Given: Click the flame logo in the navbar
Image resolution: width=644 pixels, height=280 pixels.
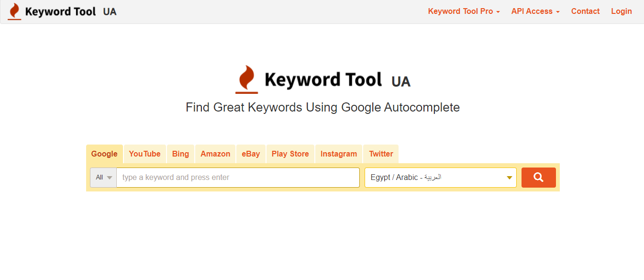Looking at the screenshot, I should 15,11.
